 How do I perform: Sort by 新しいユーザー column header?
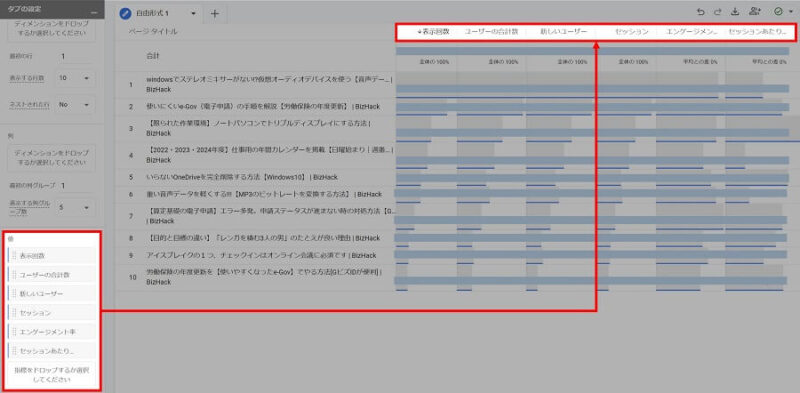pos(563,32)
